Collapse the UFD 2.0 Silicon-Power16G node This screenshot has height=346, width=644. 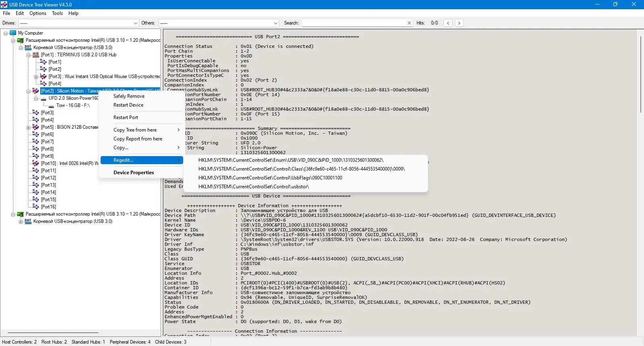tap(36, 99)
